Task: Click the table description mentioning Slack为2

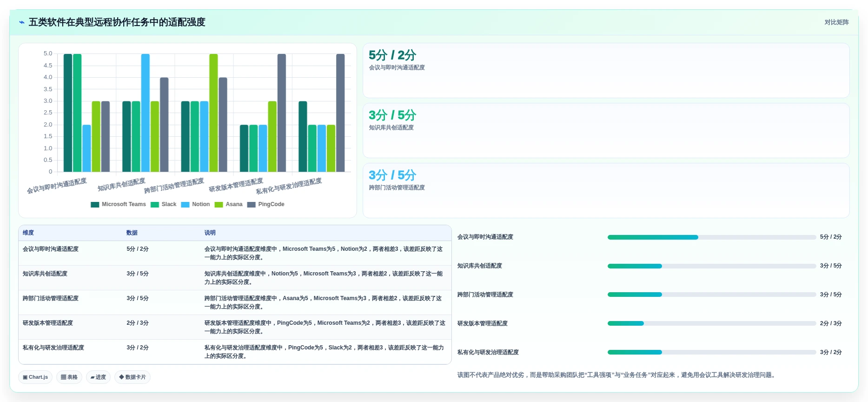Action: (x=324, y=352)
